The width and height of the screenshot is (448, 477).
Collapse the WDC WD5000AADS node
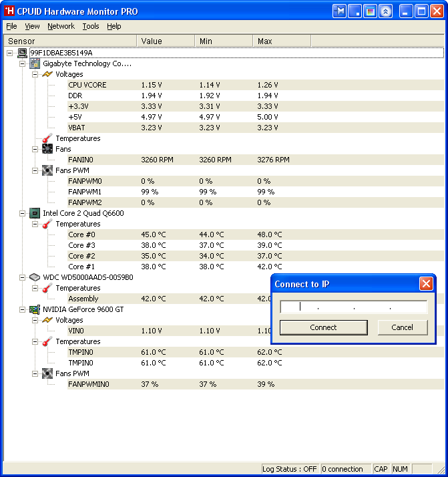[x=22, y=277]
